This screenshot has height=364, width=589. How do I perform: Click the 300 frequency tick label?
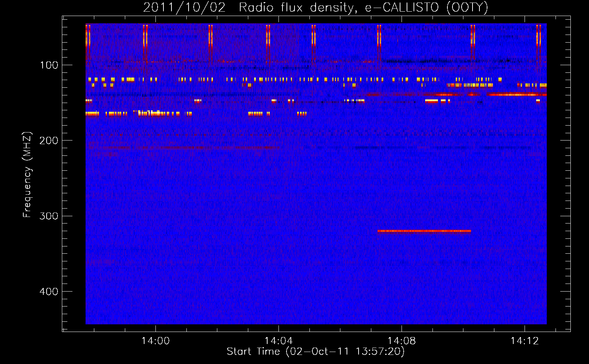(49, 216)
